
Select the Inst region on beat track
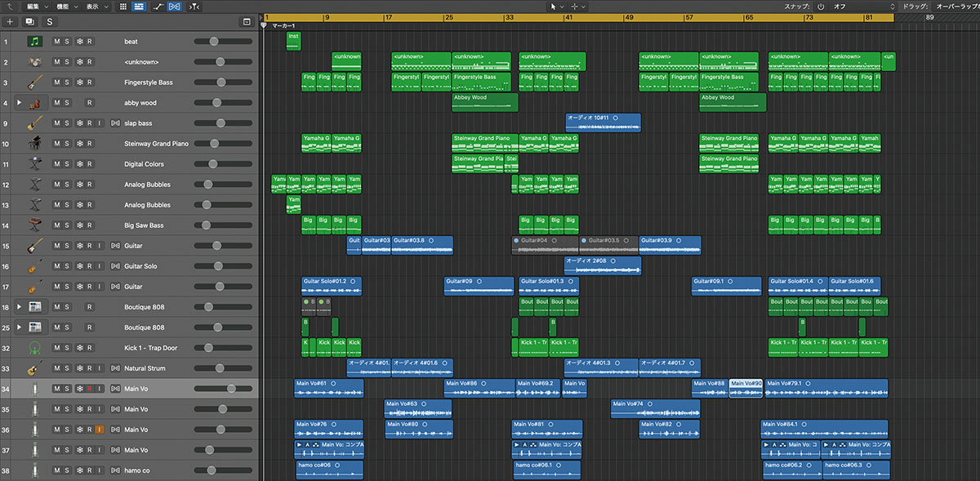point(294,41)
